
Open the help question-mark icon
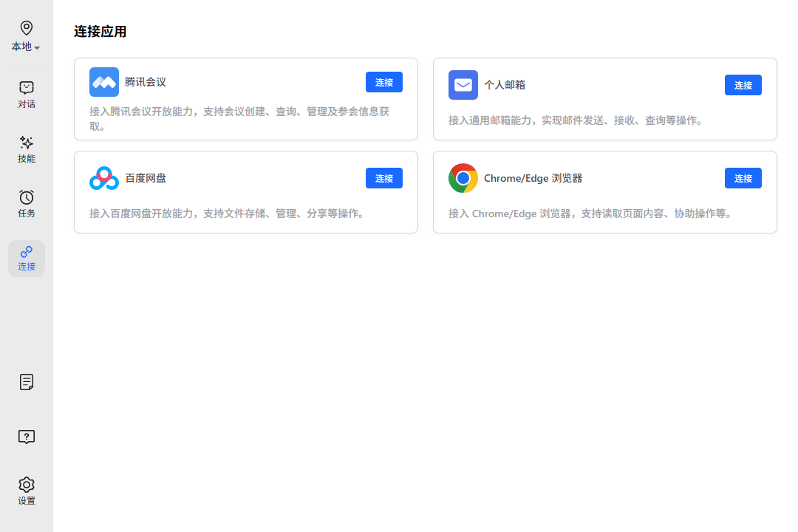point(27,436)
